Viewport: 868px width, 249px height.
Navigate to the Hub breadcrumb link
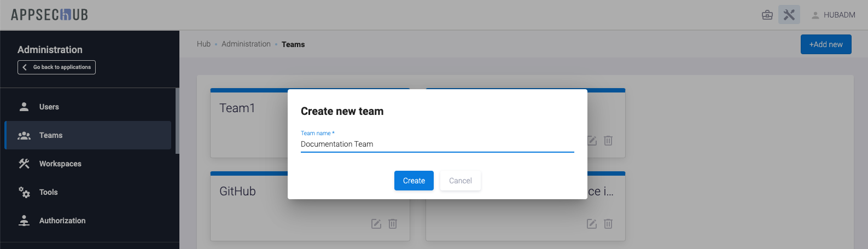point(203,44)
